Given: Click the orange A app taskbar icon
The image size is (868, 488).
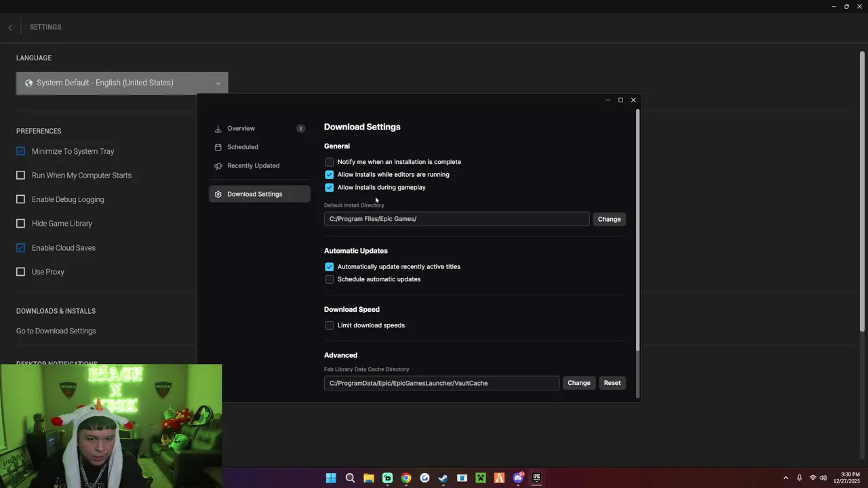Looking at the screenshot, I should pyautogui.click(x=499, y=478).
